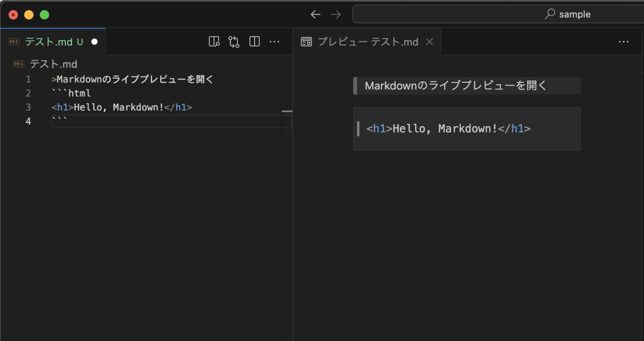
Task: Click the Markdown icon on the テスト.md tab
Action: click(14, 41)
